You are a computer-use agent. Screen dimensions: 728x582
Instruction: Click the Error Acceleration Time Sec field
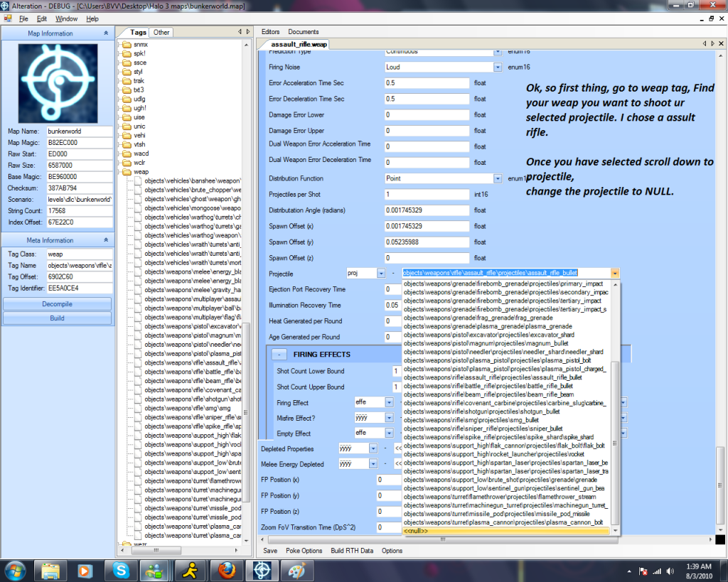(x=427, y=83)
